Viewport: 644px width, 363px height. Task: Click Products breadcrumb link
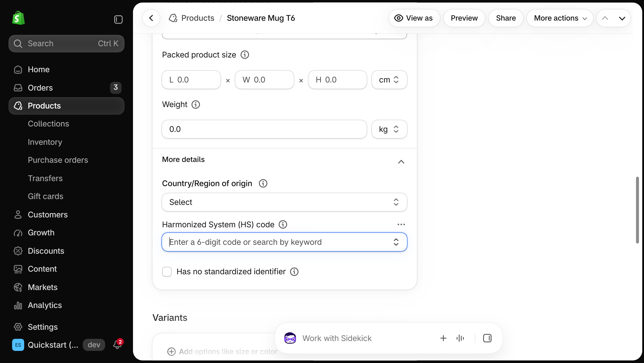coord(198,18)
